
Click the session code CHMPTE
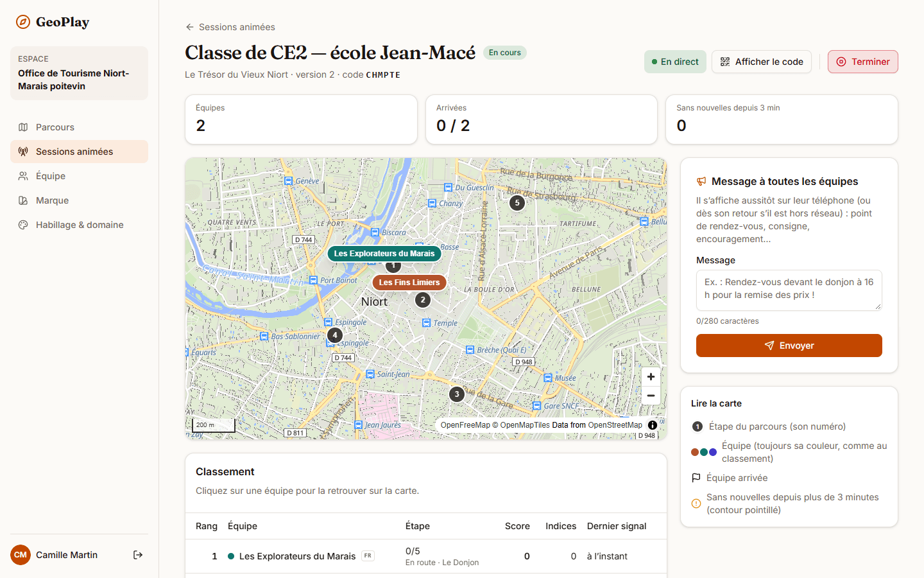pyautogui.click(x=383, y=75)
